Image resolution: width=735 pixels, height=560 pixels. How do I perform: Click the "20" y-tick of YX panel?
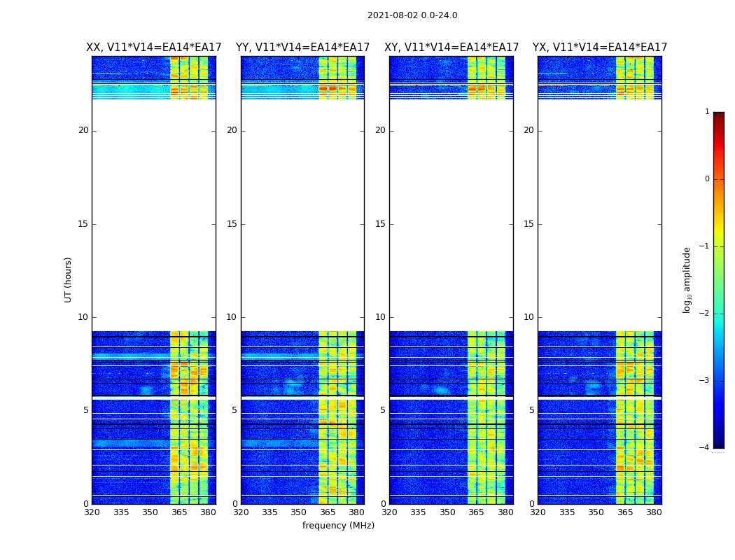coord(528,130)
